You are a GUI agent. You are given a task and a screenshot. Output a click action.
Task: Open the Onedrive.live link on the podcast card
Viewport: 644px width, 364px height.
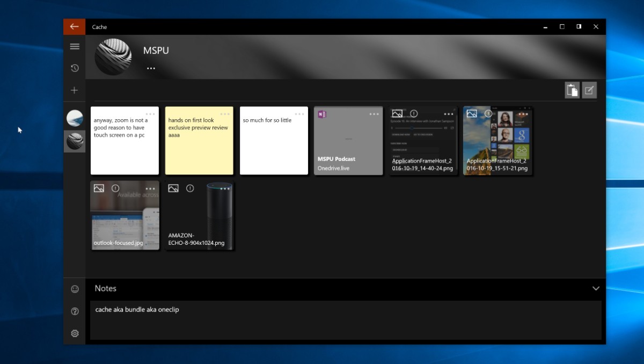coord(334,168)
